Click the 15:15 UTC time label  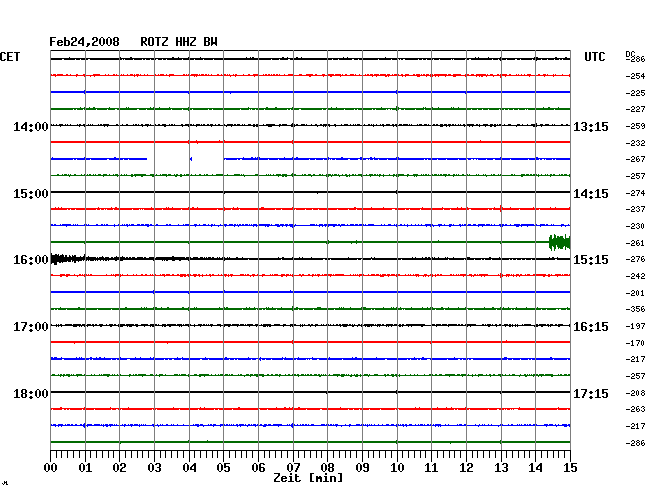click(591, 260)
